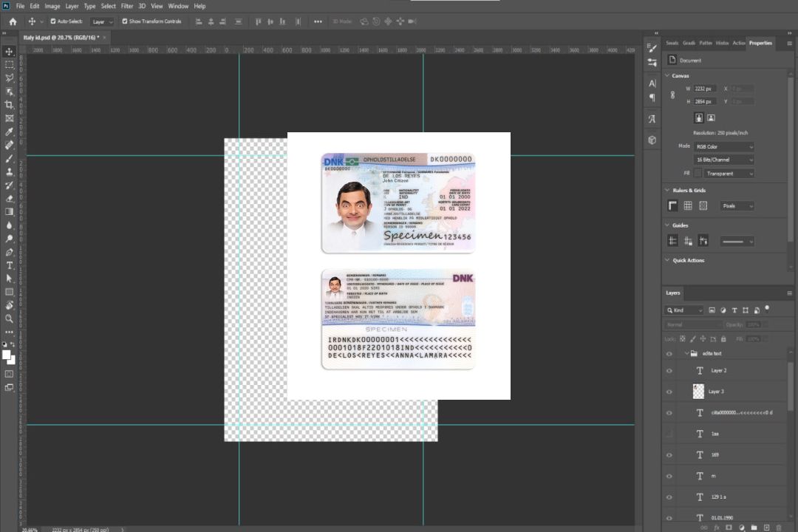Select the Crop tool

click(9, 105)
